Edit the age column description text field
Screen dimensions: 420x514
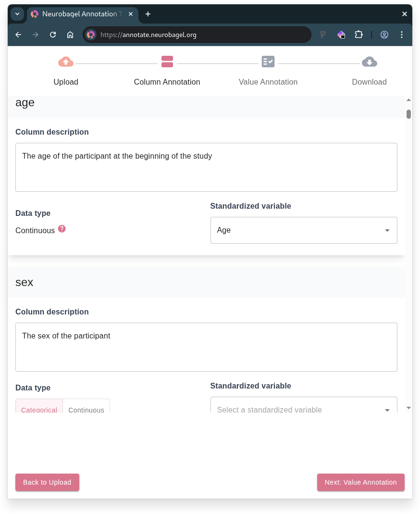206,167
